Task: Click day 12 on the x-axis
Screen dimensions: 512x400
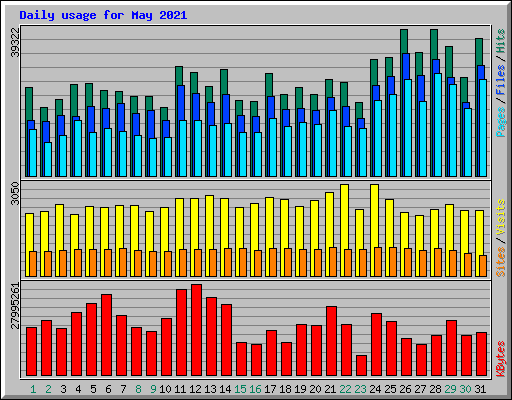Action: pyautogui.click(x=195, y=389)
